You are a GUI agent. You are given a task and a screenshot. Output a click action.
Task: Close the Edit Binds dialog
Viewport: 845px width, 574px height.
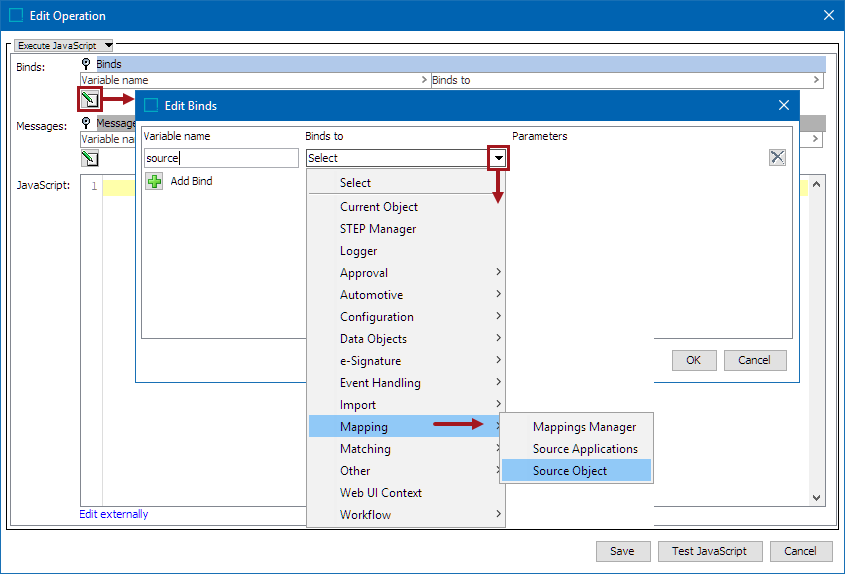pos(783,105)
